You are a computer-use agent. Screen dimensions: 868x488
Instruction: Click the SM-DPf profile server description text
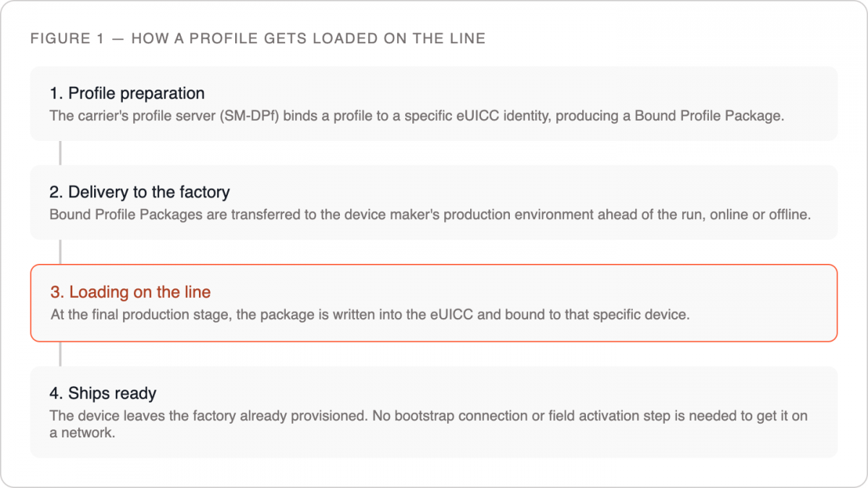click(417, 116)
